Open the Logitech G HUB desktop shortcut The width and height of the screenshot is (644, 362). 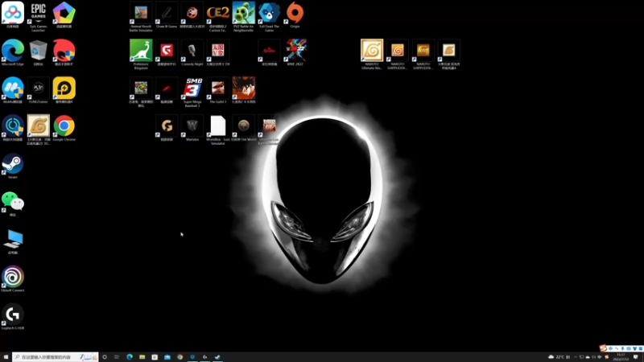click(13, 317)
